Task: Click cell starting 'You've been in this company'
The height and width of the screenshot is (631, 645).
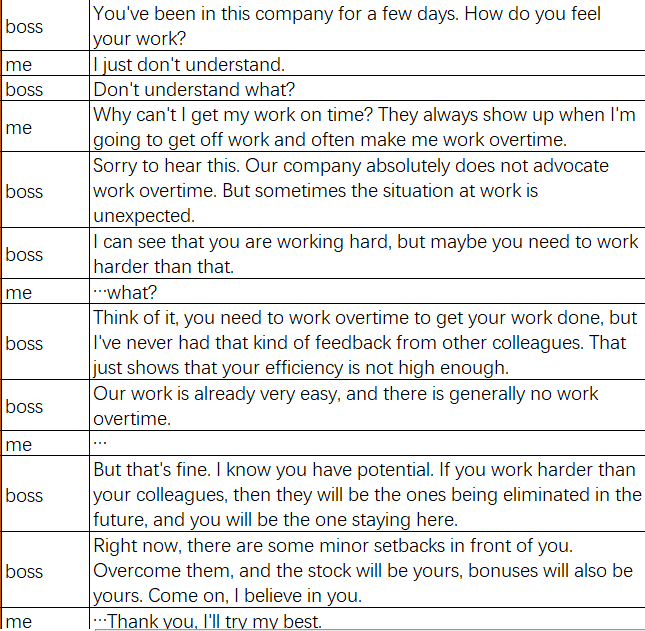Action: point(367,25)
